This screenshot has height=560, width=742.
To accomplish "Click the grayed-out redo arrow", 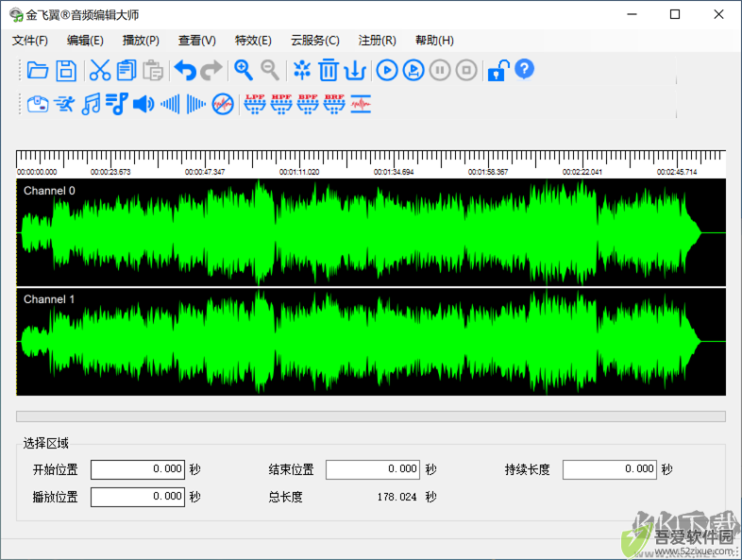I will pyautogui.click(x=211, y=70).
